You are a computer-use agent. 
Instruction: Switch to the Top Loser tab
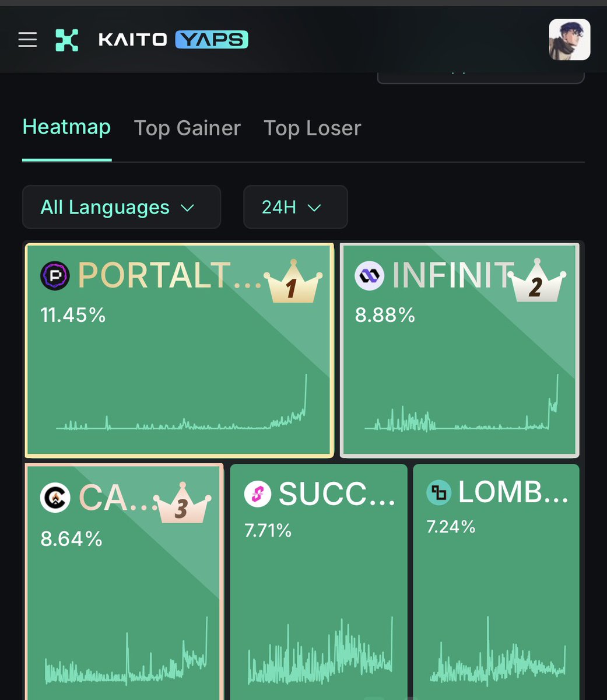point(313,128)
